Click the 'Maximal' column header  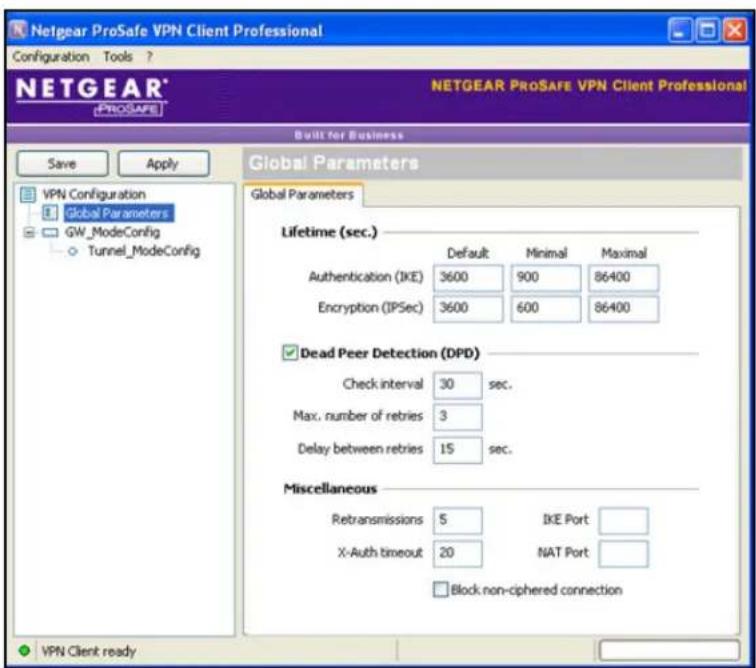point(624,253)
